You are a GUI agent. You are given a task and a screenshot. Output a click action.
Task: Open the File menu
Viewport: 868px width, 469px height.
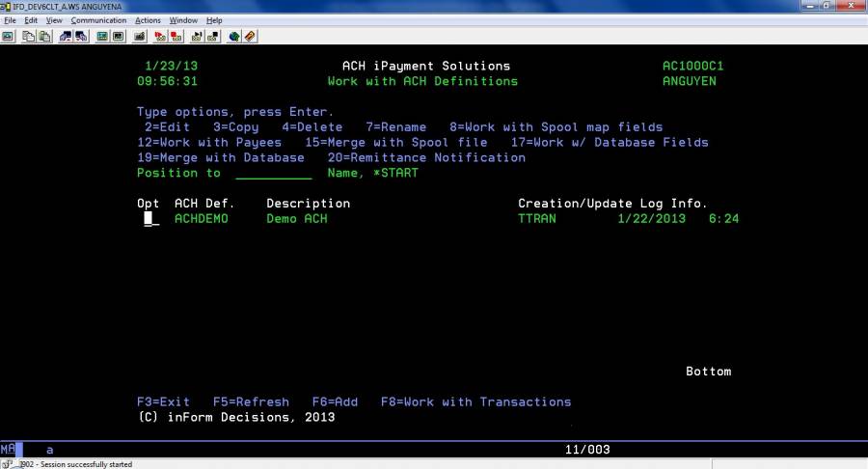point(11,20)
